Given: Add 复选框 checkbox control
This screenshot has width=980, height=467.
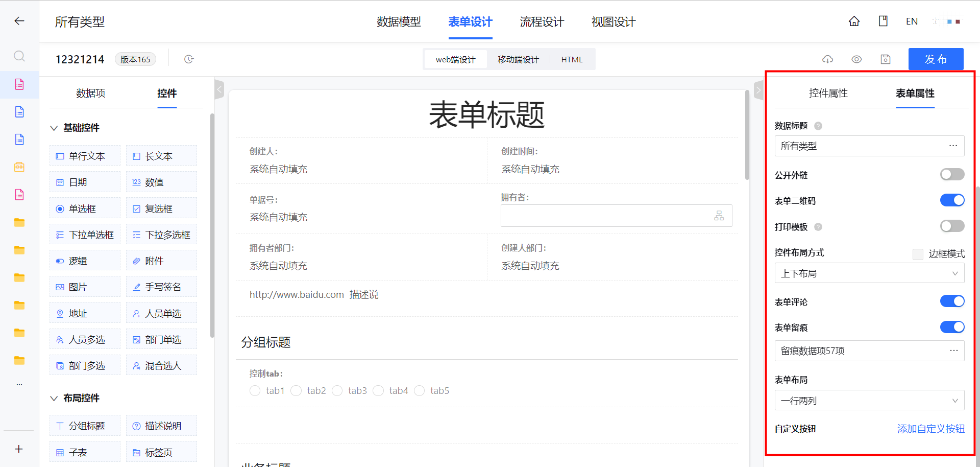Looking at the screenshot, I should pos(161,208).
